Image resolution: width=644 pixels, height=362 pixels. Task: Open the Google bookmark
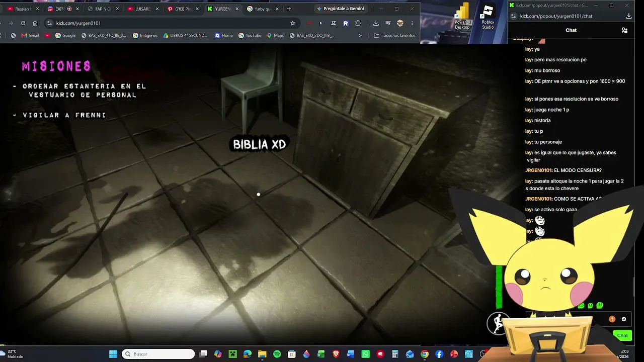pyautogui.click(x=65, y=36)
